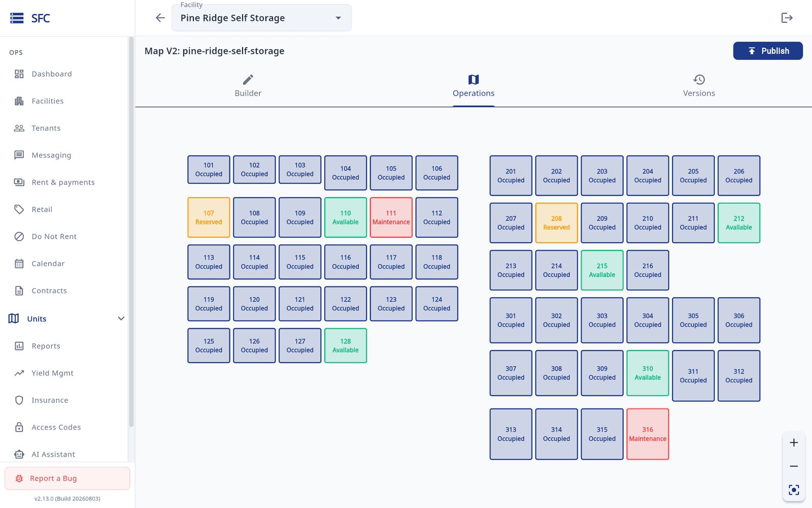Click the Tenants people icon
Viewport: 812px width, 508px height.
coord(19,128)
